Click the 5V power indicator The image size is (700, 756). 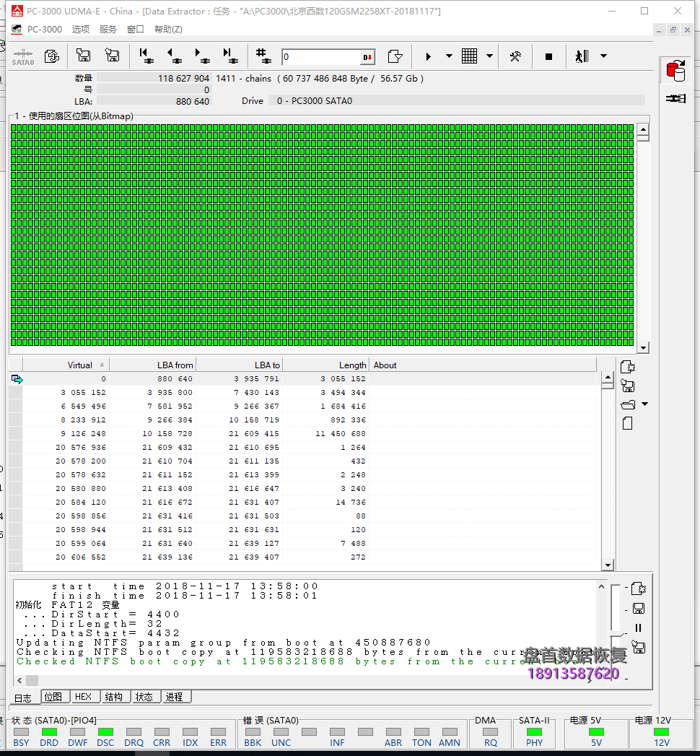pos(596,732)
